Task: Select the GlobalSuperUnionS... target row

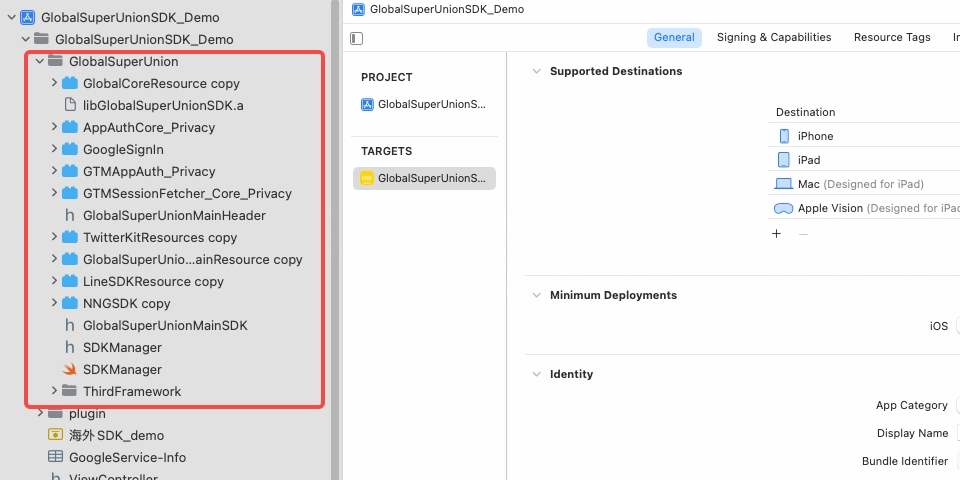Action: [424, 178]
